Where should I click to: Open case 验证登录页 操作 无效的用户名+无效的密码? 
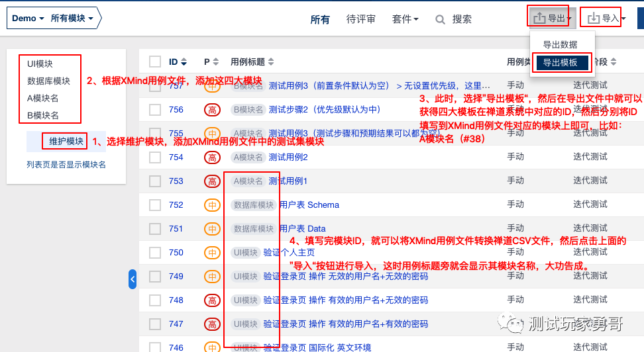345,277
